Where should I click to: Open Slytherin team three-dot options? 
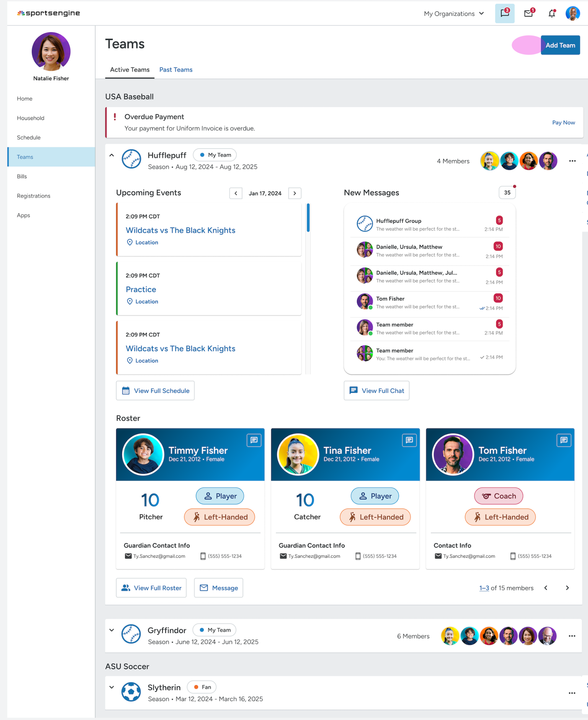(572, 693)
